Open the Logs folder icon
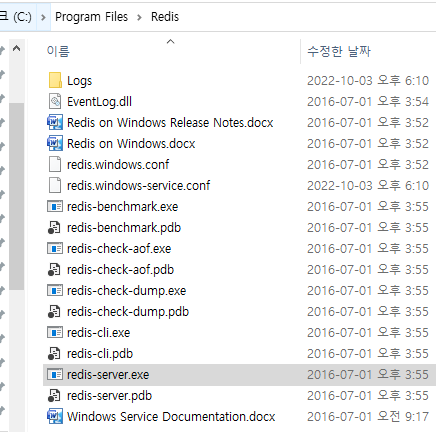Screen dimensions: 436x432 coord(55,80)
